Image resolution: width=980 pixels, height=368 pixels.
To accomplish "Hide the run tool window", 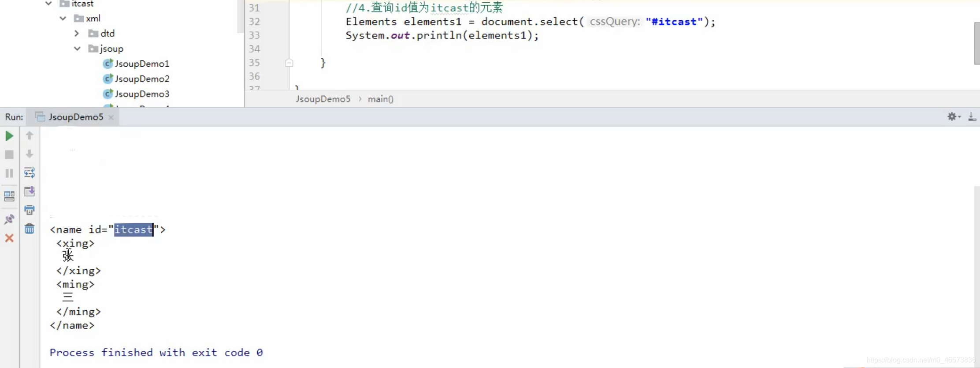I will [972, 116].
